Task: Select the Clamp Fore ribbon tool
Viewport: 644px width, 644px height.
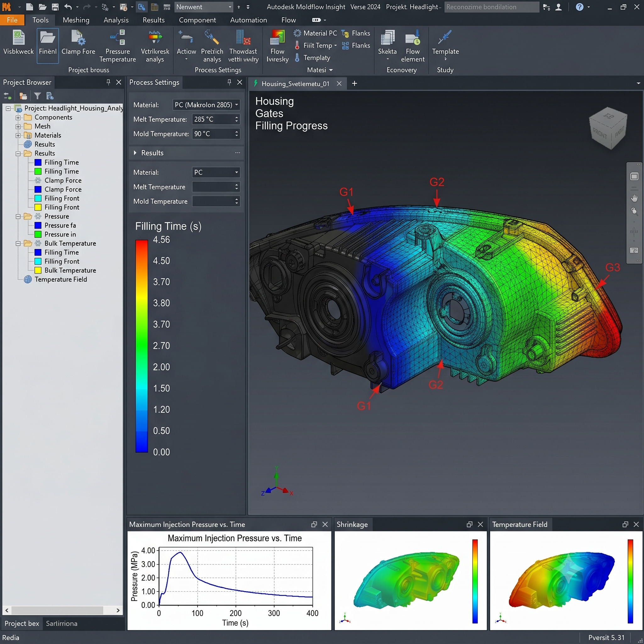Action: (78, 42)
